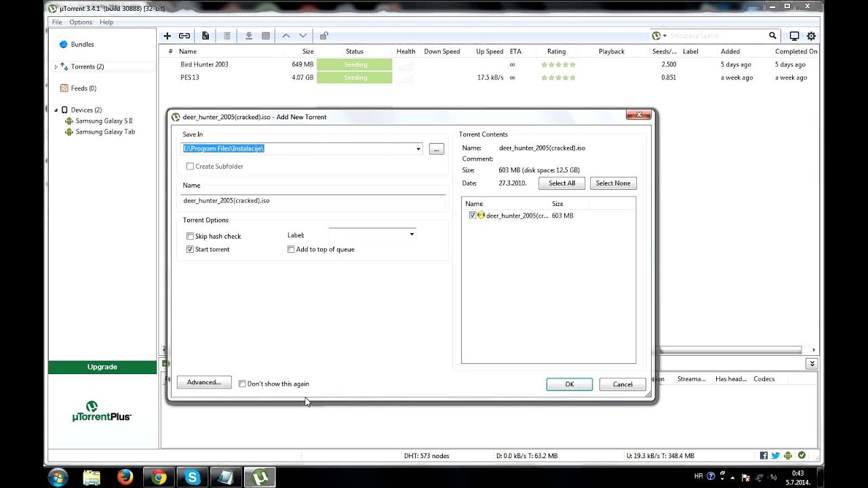Click the Bird Hunter 2003 seeding progress bar
Image resolution: width=868 pixels, height=488 pixels.
pyautogui.click(x=355, y=64)
